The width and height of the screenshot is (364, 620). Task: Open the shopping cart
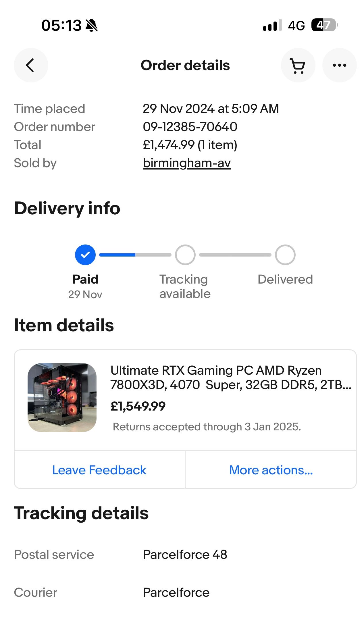pos(298,66)
